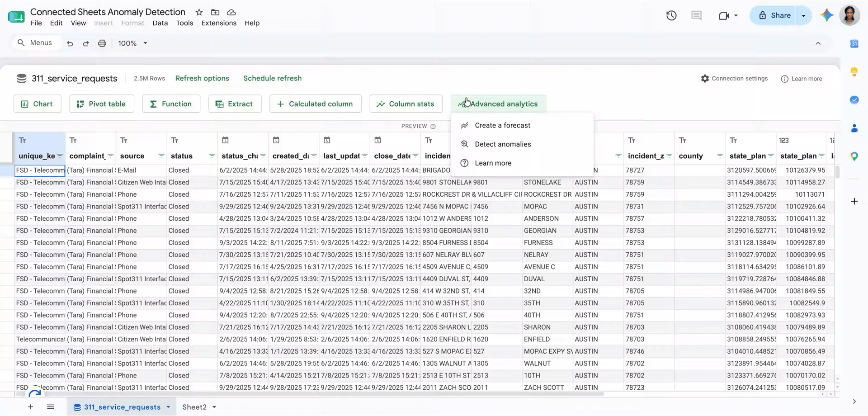Click the Extract button
The width and height of the screenshot is (868, 416).
pos(235,104)
